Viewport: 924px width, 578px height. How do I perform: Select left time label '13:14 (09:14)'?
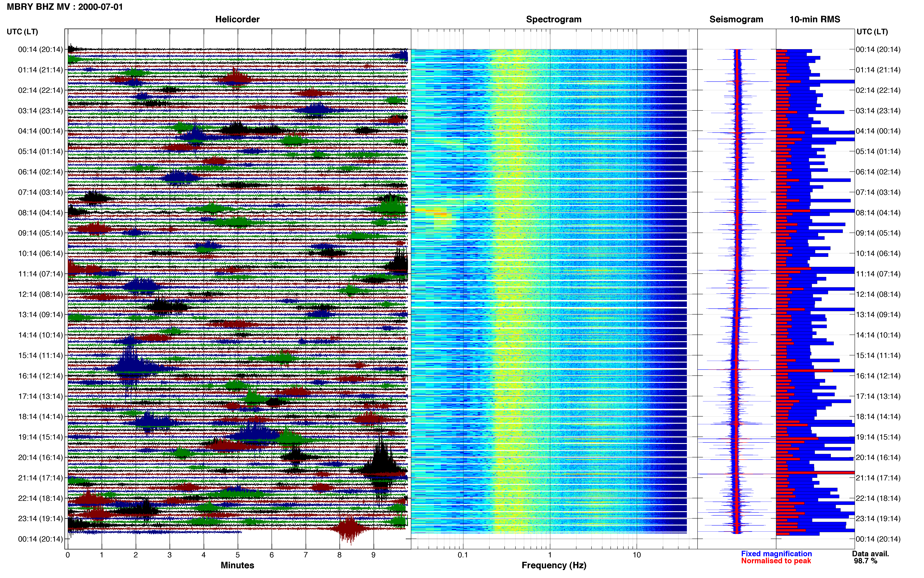click(x=40, y=314)
